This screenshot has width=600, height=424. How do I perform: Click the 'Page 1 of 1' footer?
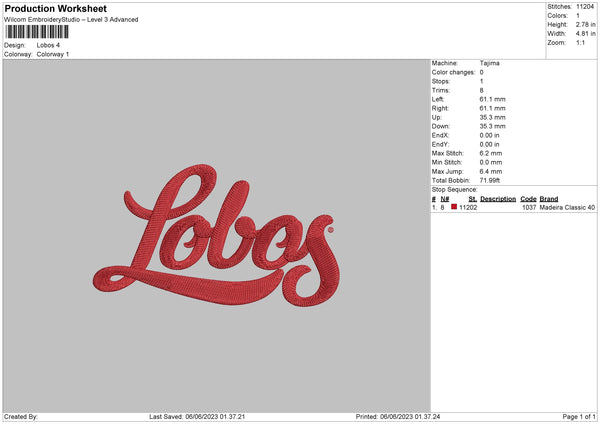579,416
